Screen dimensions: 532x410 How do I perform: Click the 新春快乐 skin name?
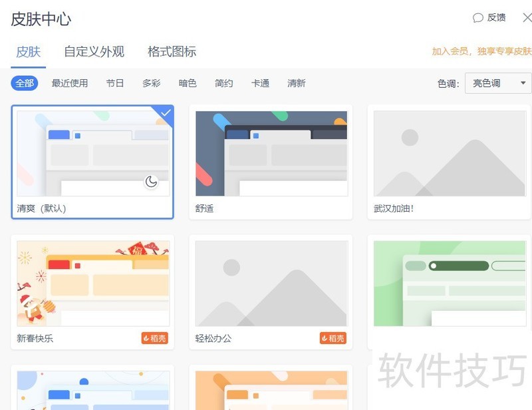[x=35, y=338]
